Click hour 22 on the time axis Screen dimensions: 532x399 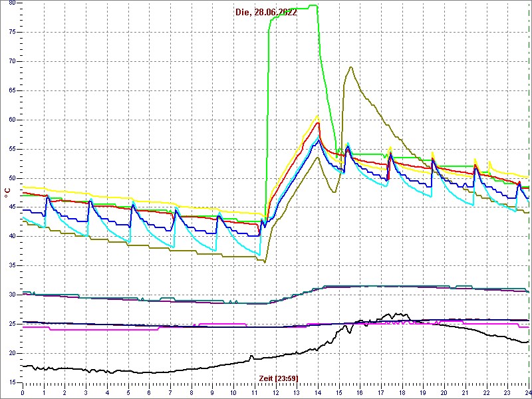pyautogui.click(x=487, y=392)
